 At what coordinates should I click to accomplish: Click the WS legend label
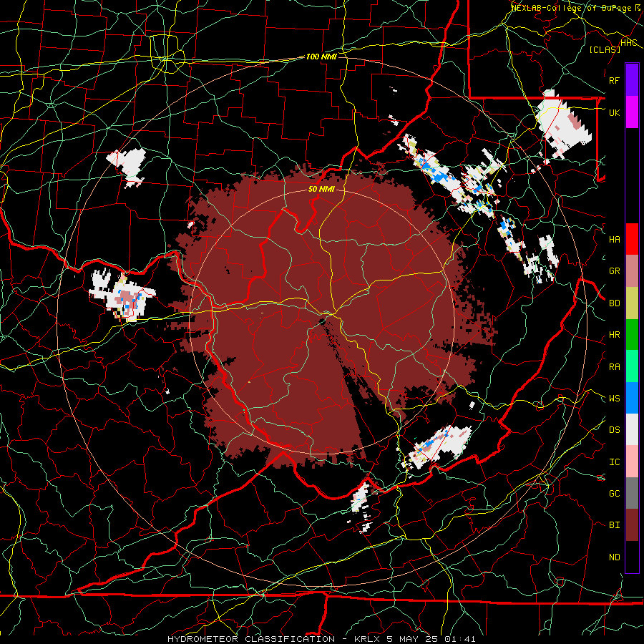[614, 399]
